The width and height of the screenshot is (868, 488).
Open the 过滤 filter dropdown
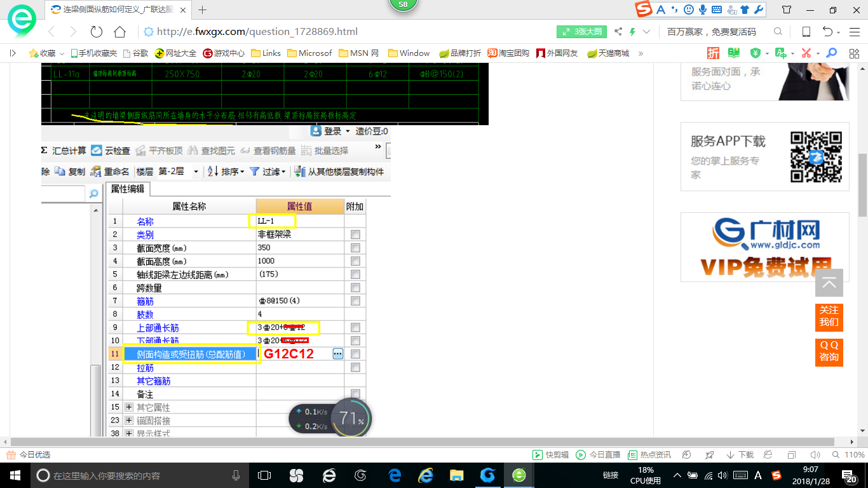(267, 172)
